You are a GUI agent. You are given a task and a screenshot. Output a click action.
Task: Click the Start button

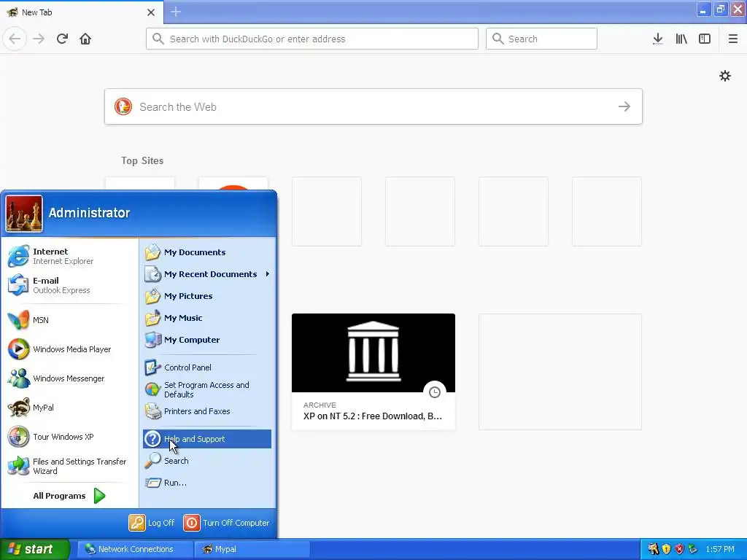35,549
